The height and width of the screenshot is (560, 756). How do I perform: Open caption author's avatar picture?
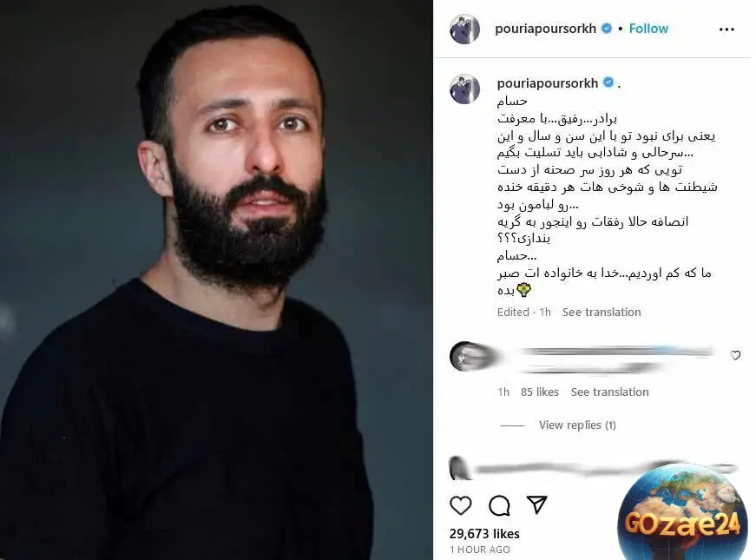[x=464, y=89]
